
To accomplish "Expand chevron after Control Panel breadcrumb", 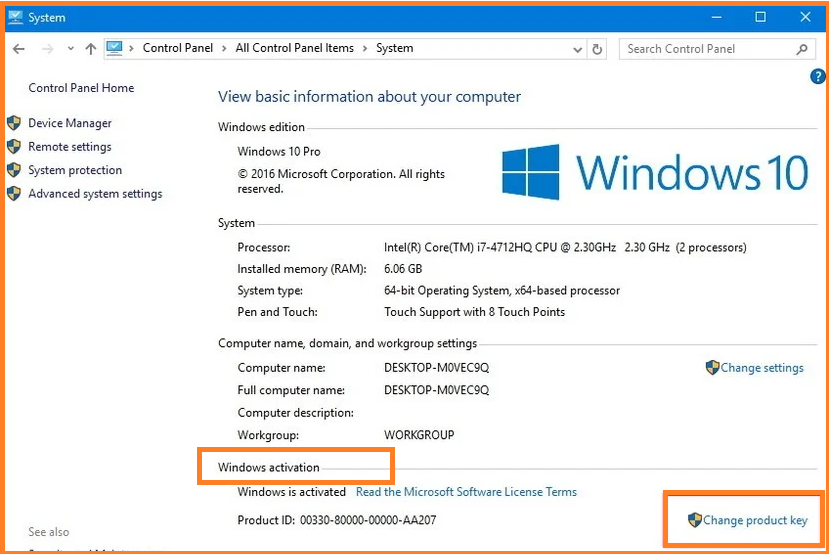I will pos(224,49).
